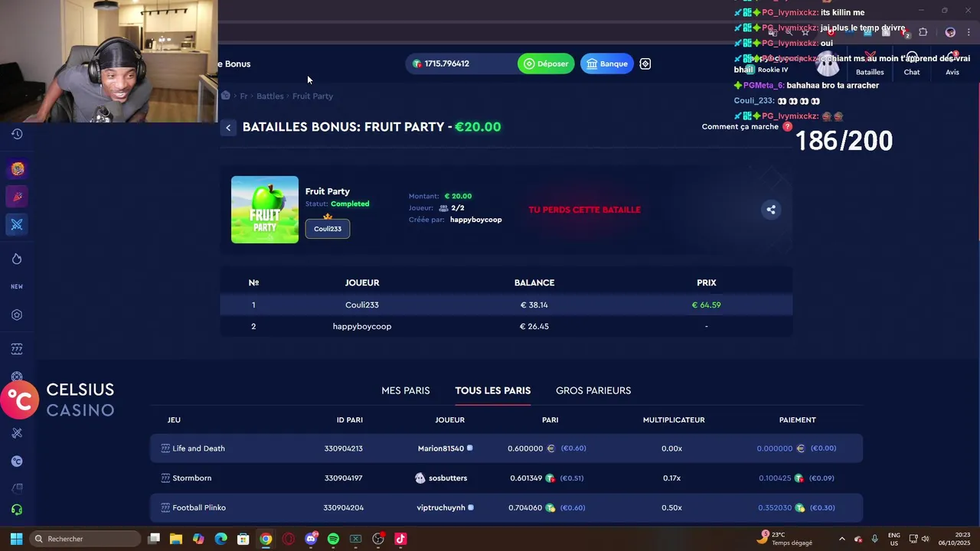
Task: Click player Marion81540 in bets list
Action: coord(441,448)
